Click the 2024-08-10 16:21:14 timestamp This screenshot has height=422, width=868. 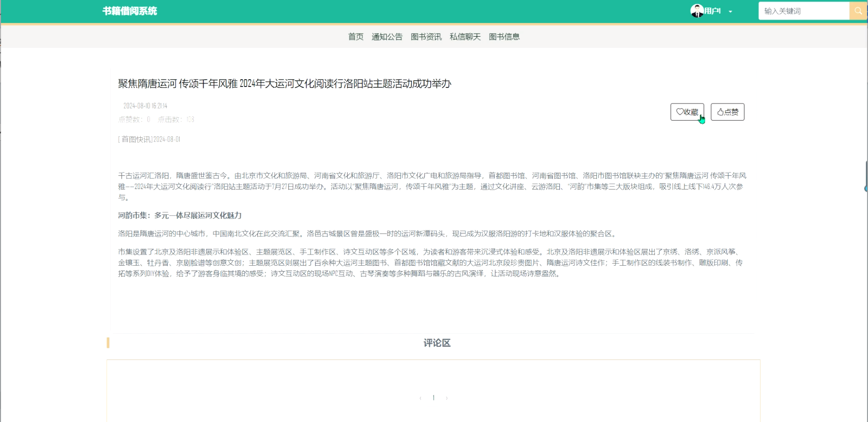(145, 105)
